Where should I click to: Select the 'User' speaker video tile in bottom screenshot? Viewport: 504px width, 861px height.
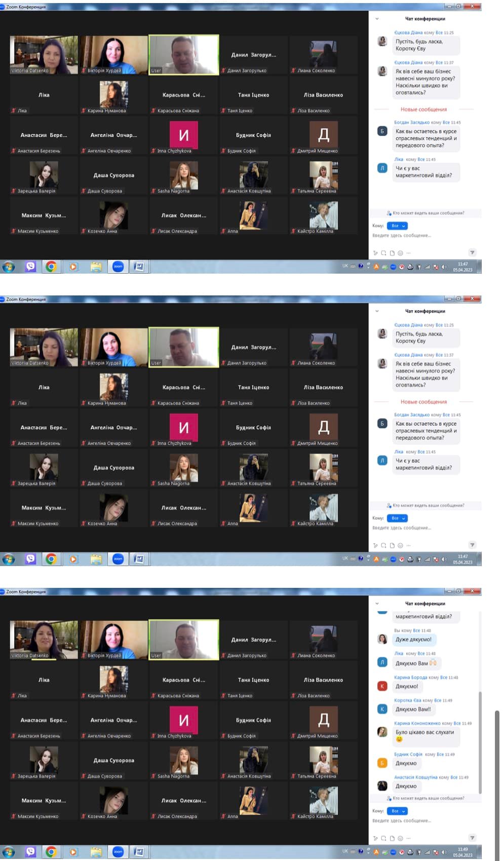[184, 640]
